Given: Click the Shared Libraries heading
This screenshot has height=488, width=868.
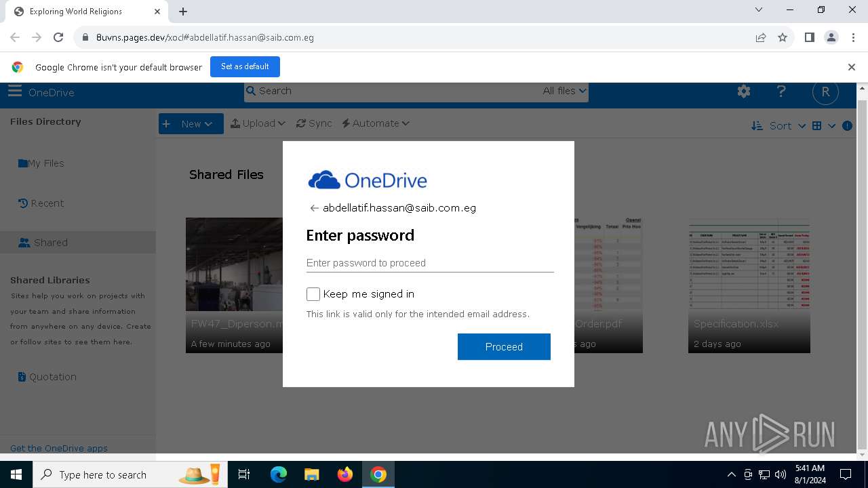Looking at the screenshot, I should [50, 280].
